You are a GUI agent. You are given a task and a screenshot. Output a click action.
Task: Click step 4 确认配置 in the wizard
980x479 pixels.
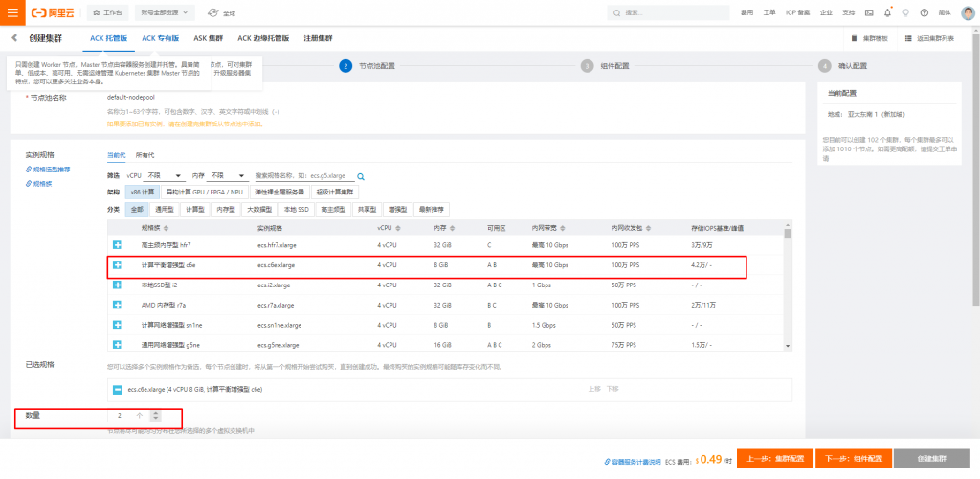pos(842,66)
